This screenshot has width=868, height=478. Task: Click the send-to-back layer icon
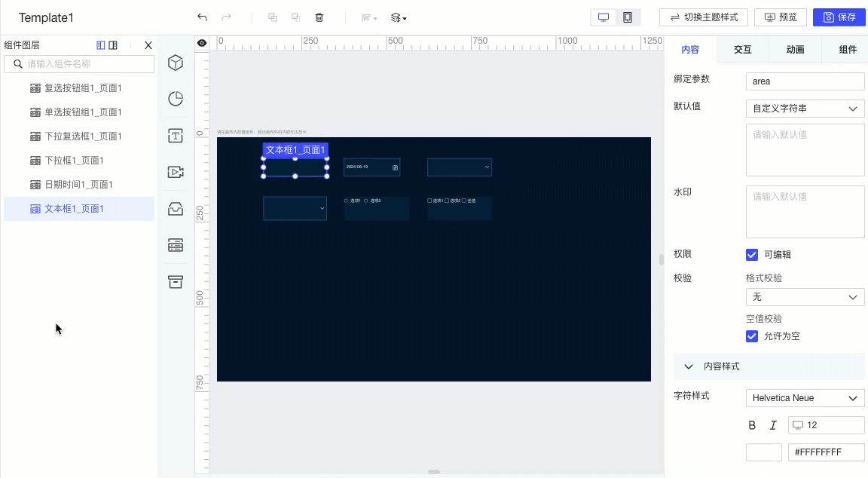coord(295,18)
